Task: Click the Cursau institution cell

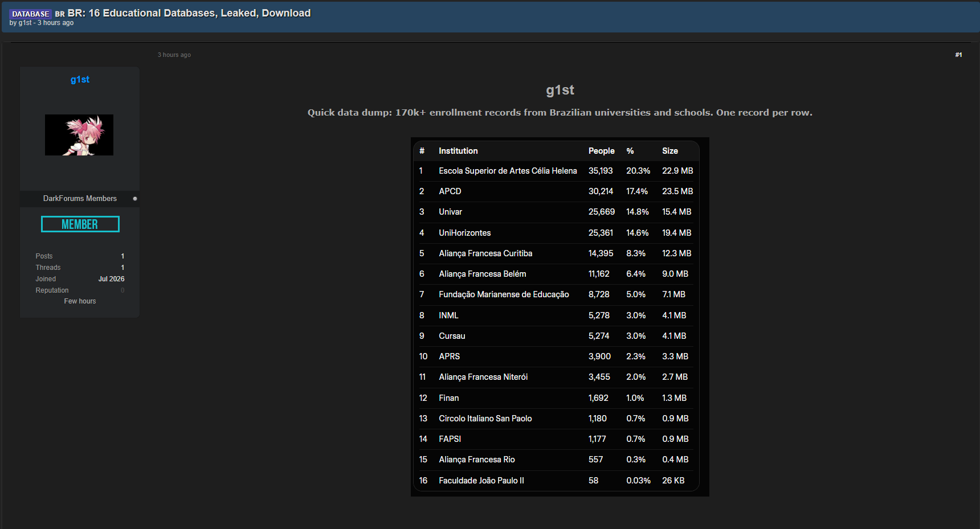Action: pos(452,336)
